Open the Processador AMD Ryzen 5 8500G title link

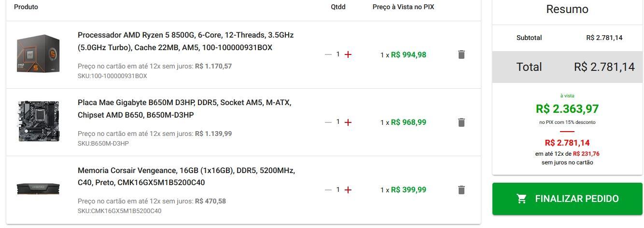(186, 41)
